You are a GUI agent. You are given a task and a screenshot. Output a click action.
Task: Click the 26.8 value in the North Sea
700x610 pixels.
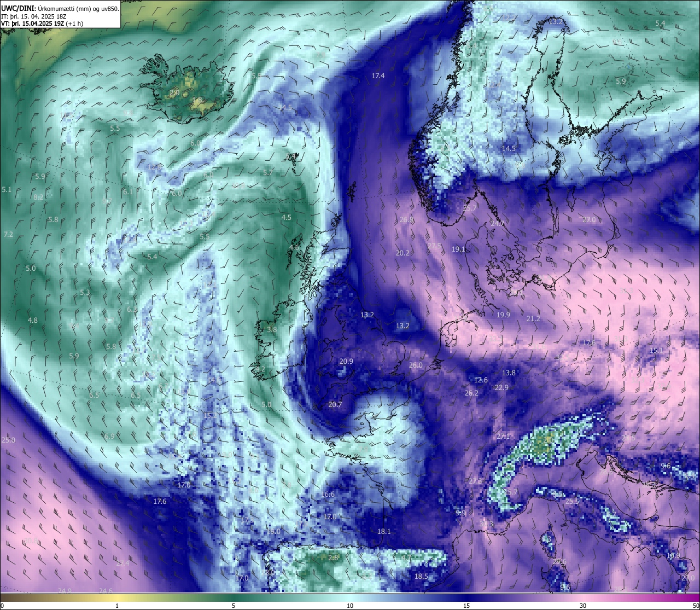406,219
